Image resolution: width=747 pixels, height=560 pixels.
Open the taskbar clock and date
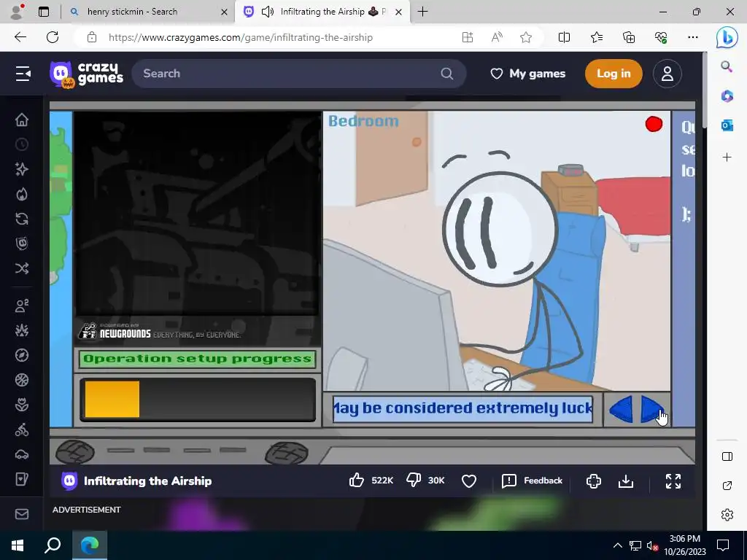tap(684, 545)
